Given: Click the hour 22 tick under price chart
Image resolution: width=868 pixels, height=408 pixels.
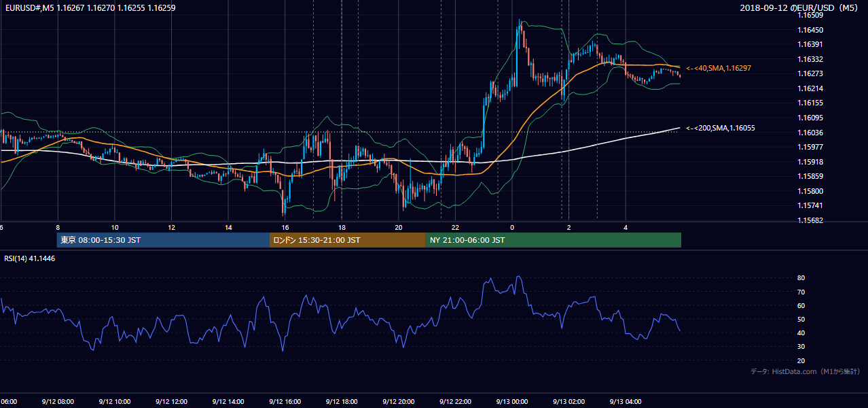Looking at the screenshot, I should 456,227.
